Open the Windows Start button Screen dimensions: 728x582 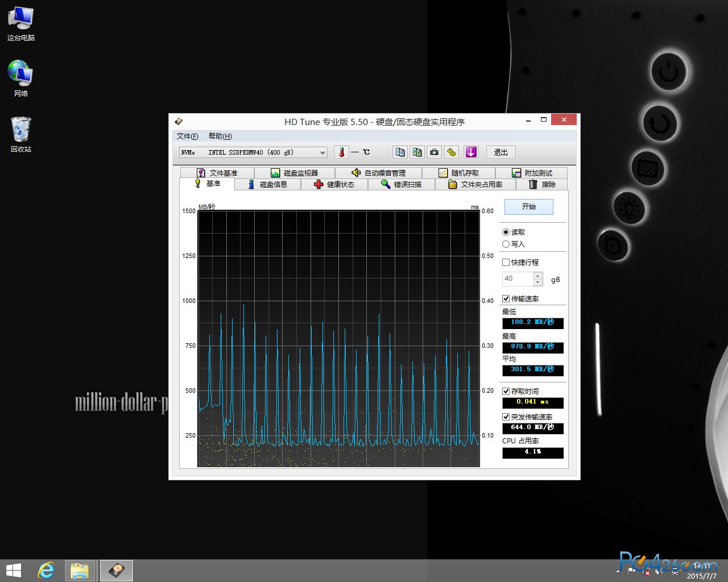(x=14, y=571)
